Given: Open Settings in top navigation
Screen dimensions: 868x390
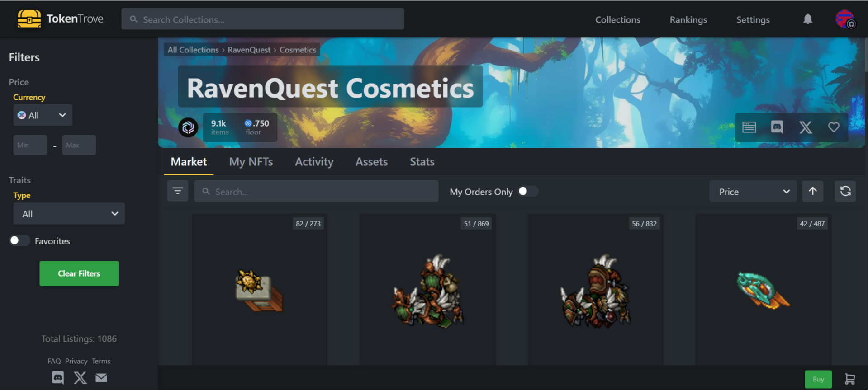Looking at the screenshot, I should click(x=753, y=19).
